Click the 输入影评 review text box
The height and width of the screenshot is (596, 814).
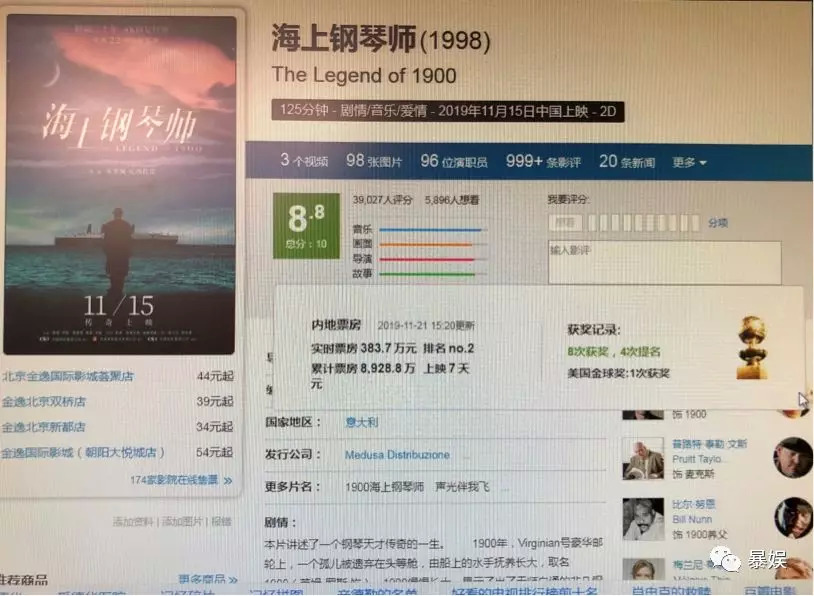[x=664, y=262]
